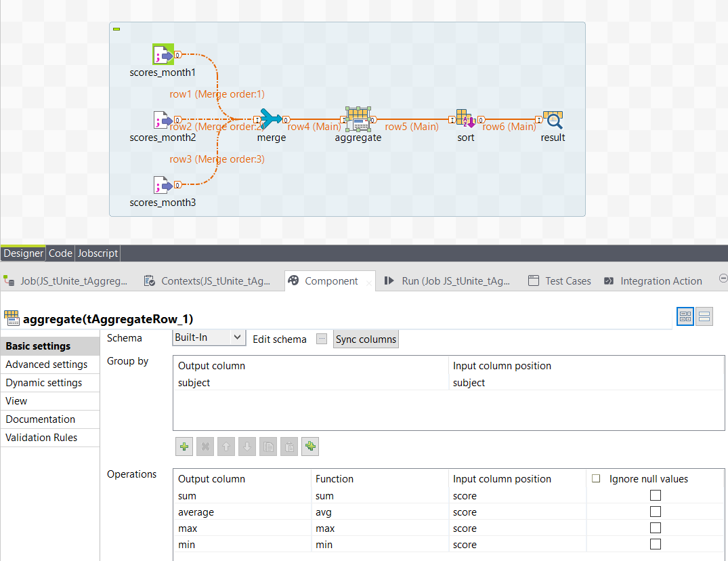Image resolution: width=728 pixels, height=561 pixels.
Task: Select the result log component icon
Action: click(553, 120)
